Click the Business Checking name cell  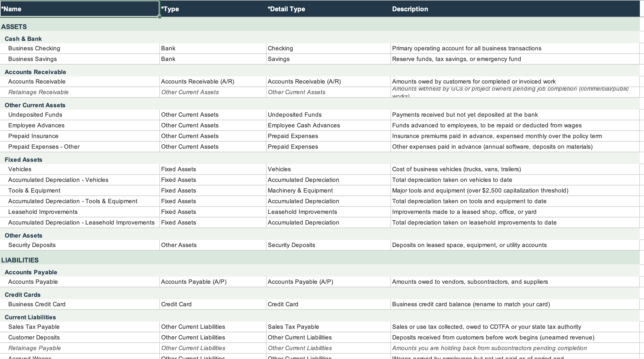point(80,48)
